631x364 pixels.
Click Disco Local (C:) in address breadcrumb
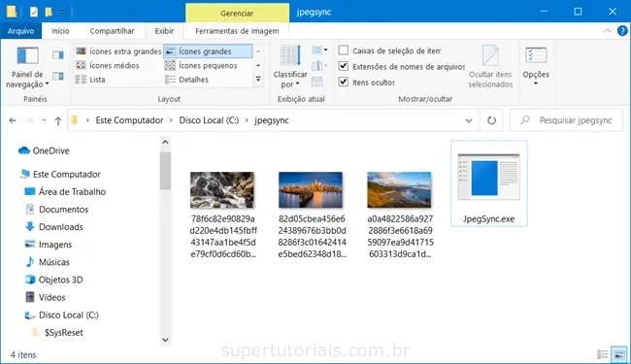pos(209,120)
